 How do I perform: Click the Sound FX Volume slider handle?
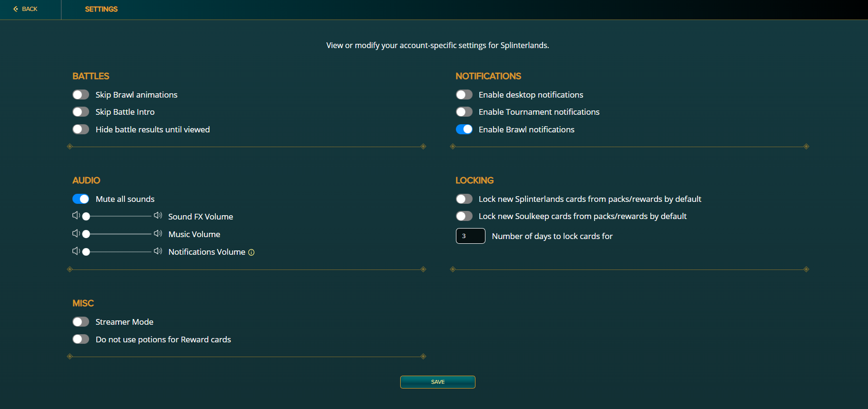(x=86, y=217)
